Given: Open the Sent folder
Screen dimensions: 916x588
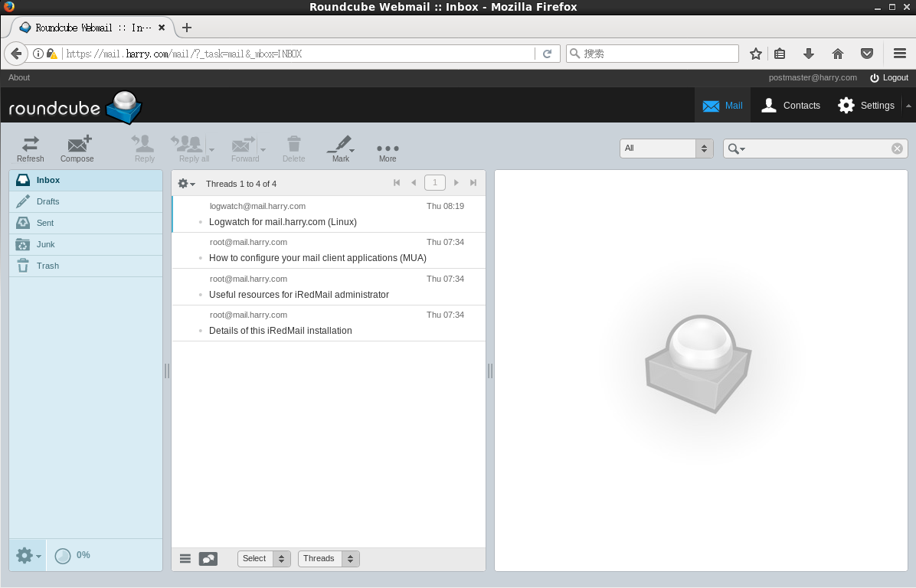Looking at the screenshot, I should 86,223.
